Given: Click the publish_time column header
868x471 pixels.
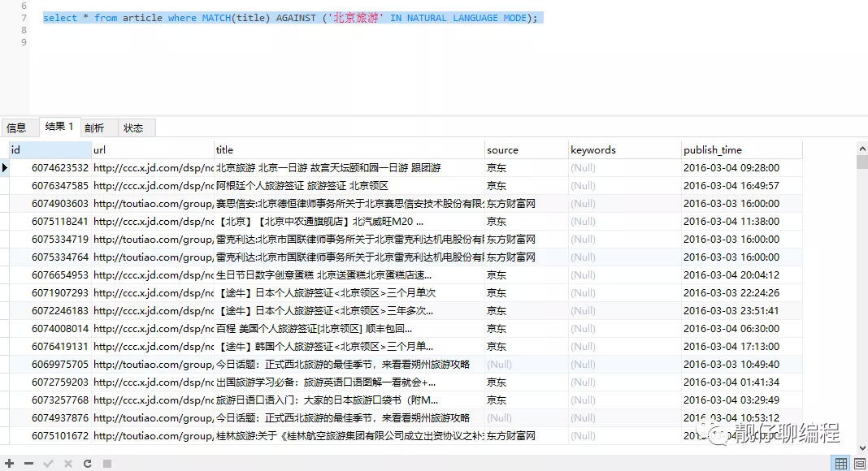Looking at the screenshot, I should coord(740,150).
